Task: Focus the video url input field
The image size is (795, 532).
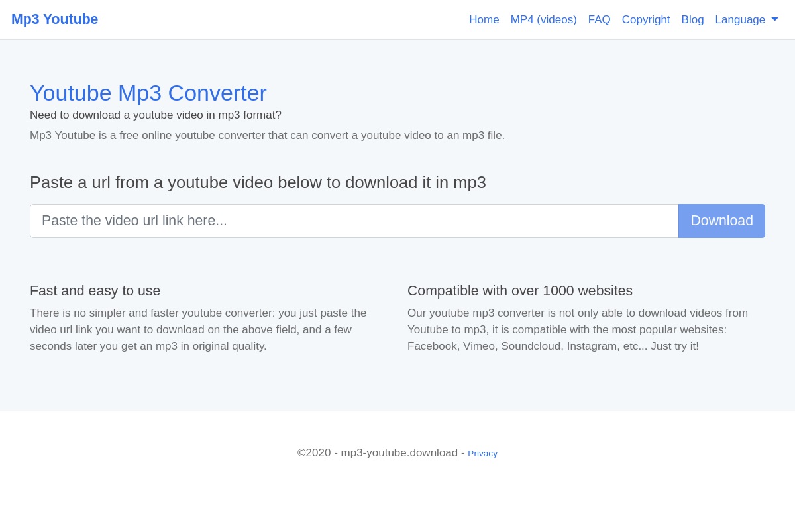Action: coord(354,221)
